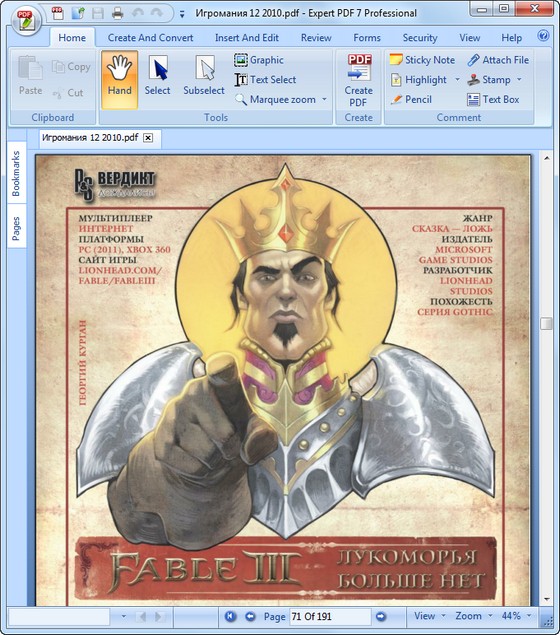Click the Attach File tool

(x=498, y=60)
